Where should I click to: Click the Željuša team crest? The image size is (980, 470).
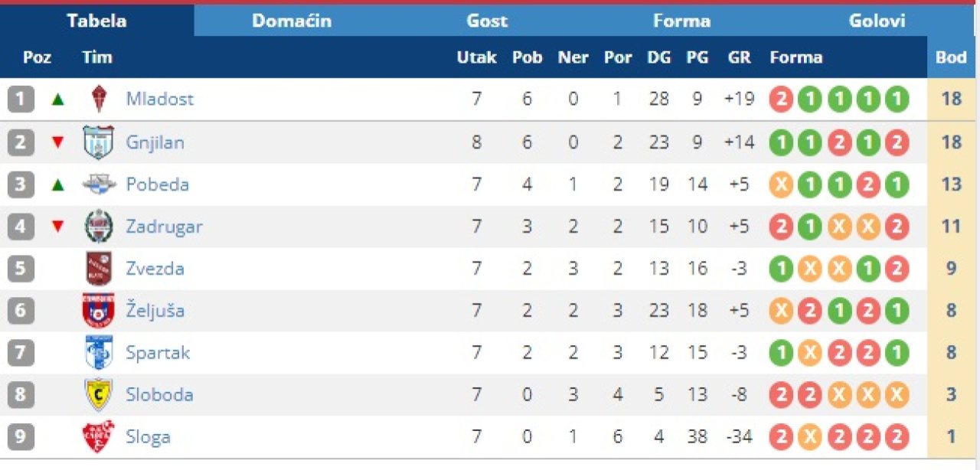pos(99,311)
